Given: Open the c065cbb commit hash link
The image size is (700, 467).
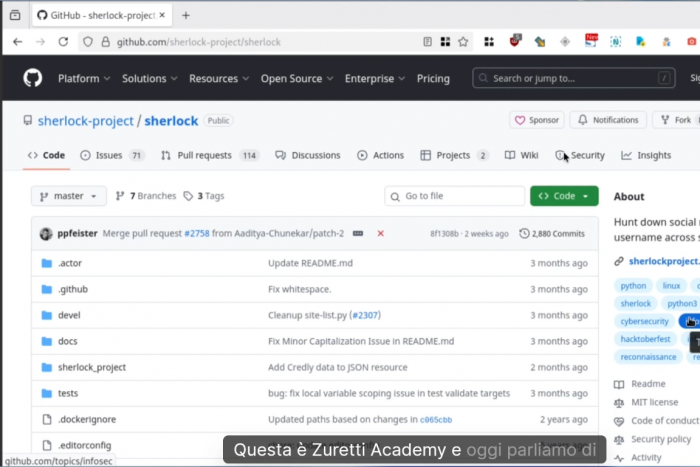Looking at the screenshot, I should pyautogui.click(x=436, y=420).
